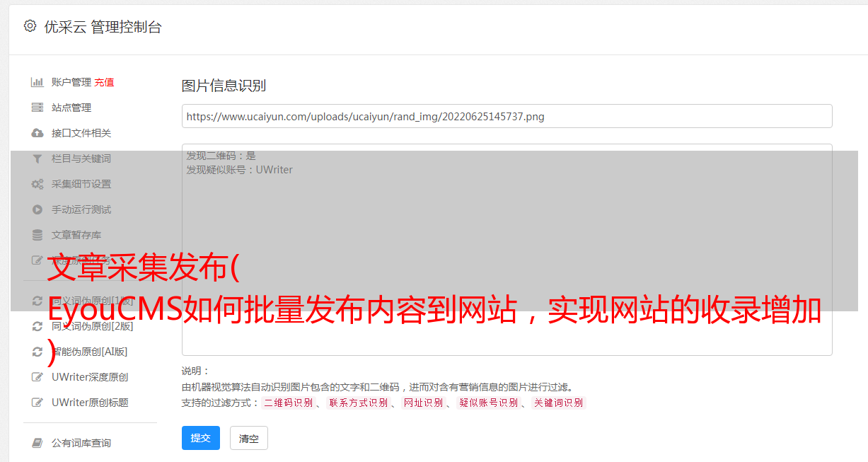Click the 二维码识别 tag
The width and height of the screenshot is (868, 462).
pos(289,403)
